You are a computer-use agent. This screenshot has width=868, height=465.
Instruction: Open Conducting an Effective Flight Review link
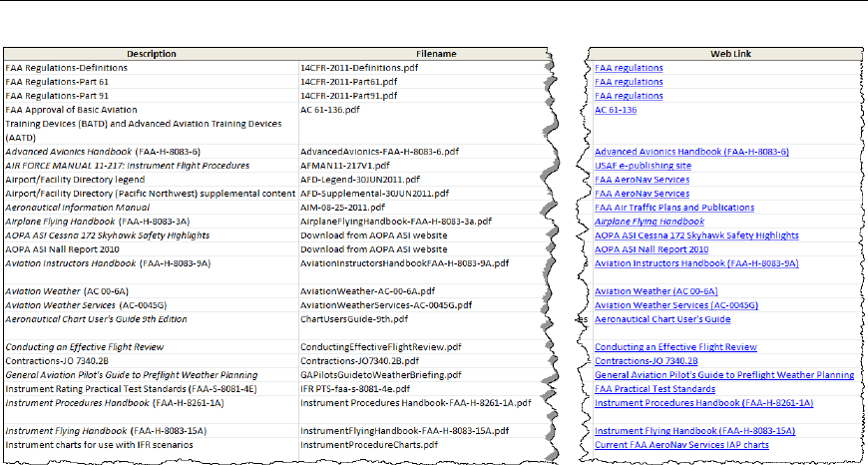tap(675, 347)
